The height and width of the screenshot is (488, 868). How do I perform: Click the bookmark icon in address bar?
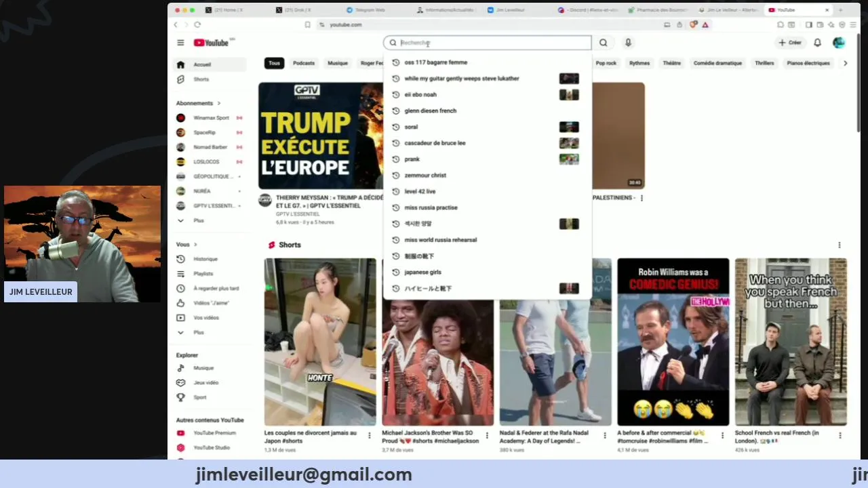pyautogui.click(x=307, y=24)
